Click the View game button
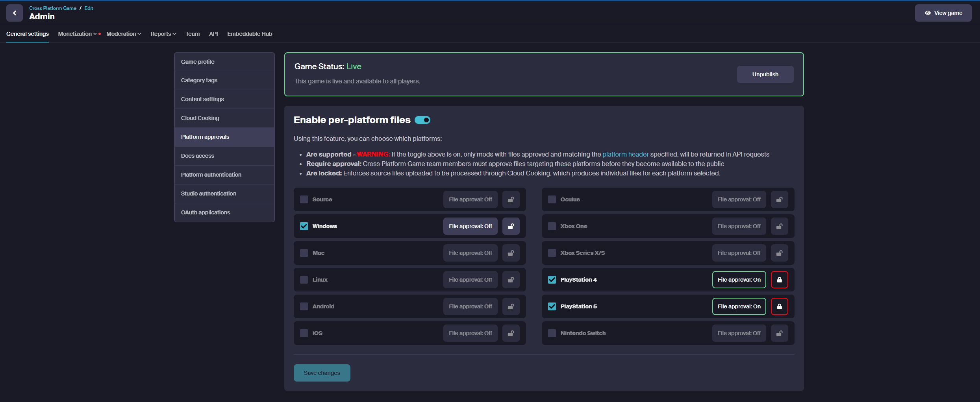 pos(943,13)
